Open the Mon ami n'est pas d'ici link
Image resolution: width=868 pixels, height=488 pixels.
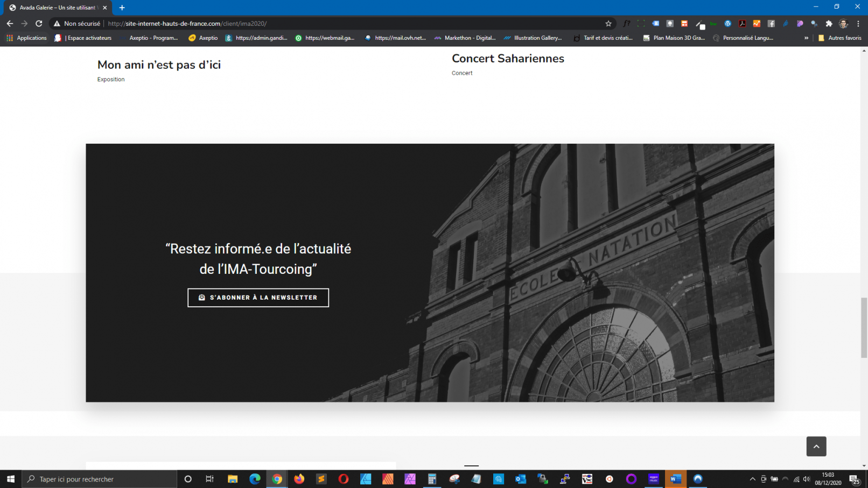159,65
